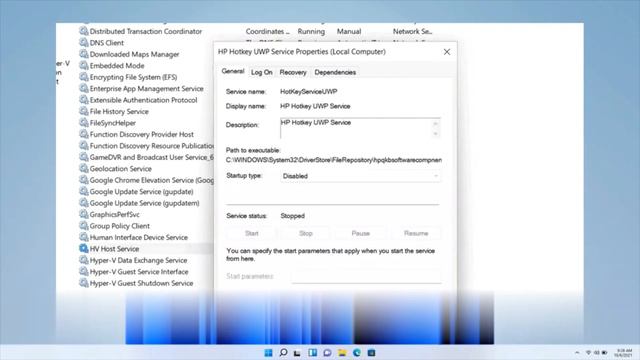The height and width of the screenshot is (360, 640).
Task: Open the Windows Start menu
Action: coord(268,353)
